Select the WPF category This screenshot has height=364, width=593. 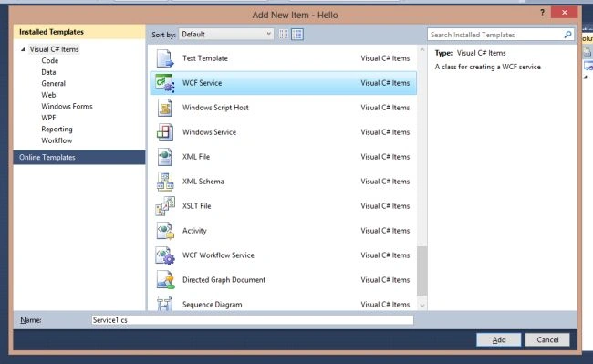pos(48,118)
